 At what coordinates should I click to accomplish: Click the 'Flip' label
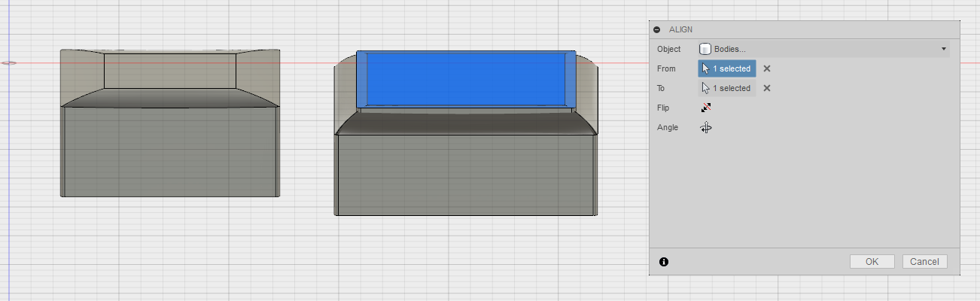(663, 108)
